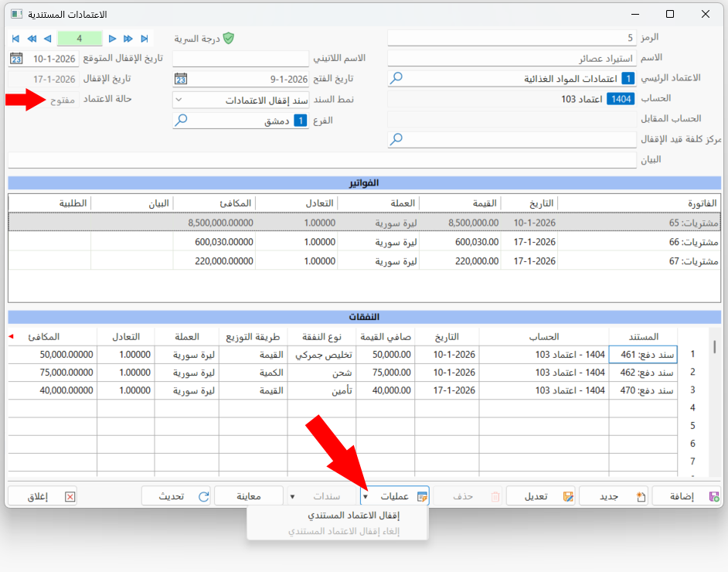Viewport: 728px width, 572px height.
Task: Click expense cell سند دفع: 462
Action: point(643,373)
